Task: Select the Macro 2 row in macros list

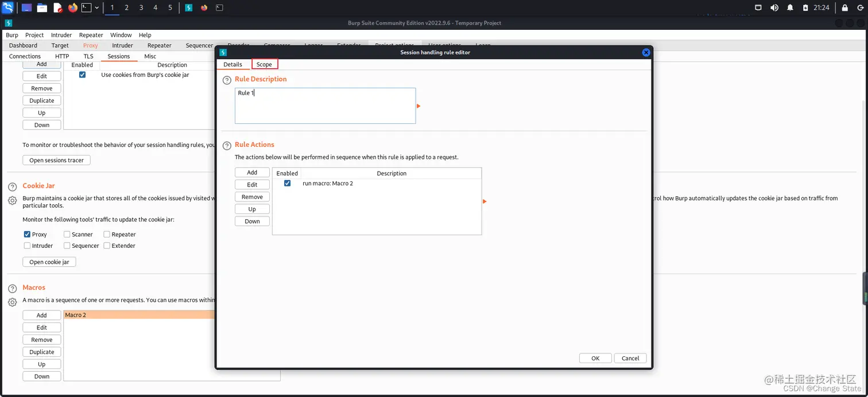Action: 139,315
